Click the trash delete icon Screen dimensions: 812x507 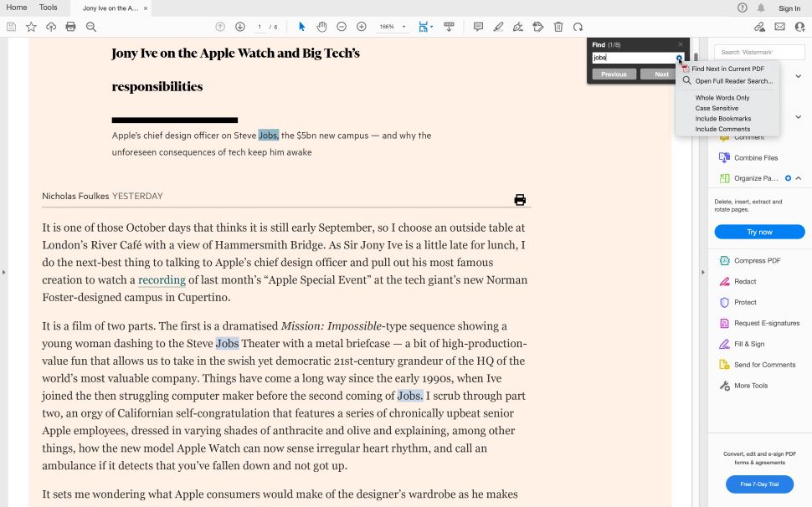coord(558,27)
